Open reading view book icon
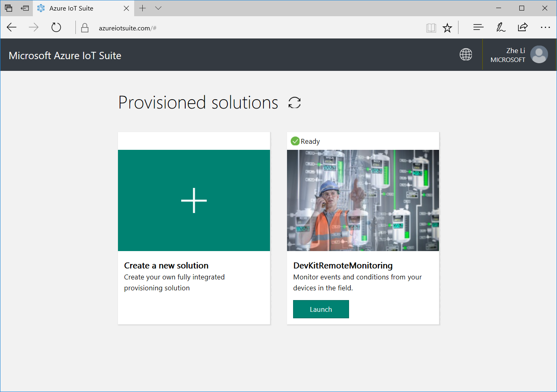Viewport: 557px width, 392px height. (x=431, y=28)
